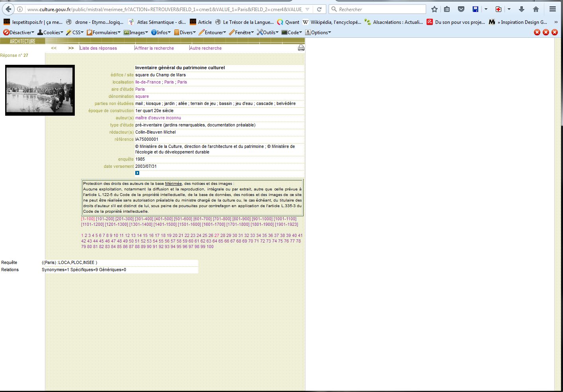The height and width of the screenshot is (392, 563).
Task: Open the Pocket icon in the toolbar
Action: click(461, 9)
